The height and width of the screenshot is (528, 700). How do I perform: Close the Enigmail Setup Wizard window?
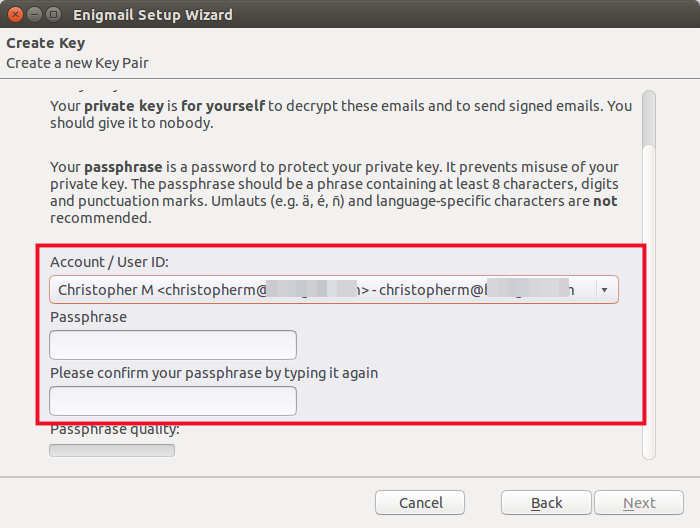coord(15,15)
